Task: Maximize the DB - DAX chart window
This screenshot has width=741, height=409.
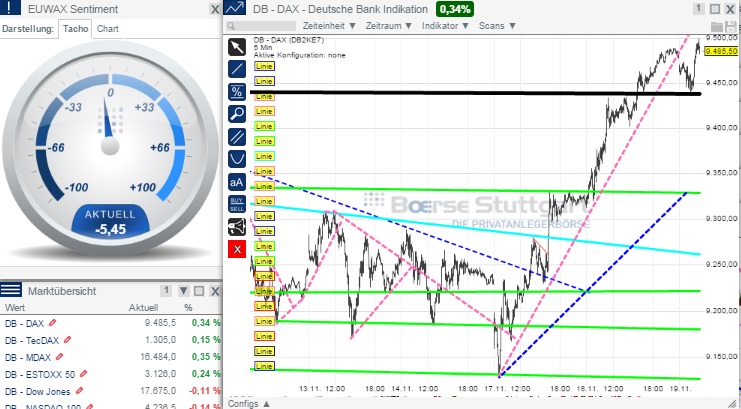Action: pos(715,9)
